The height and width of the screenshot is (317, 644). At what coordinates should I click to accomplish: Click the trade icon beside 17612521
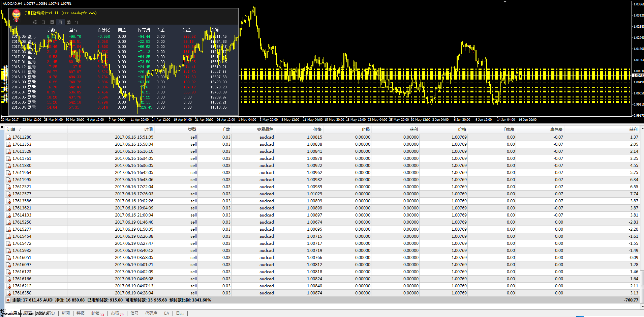click(8, 187)
